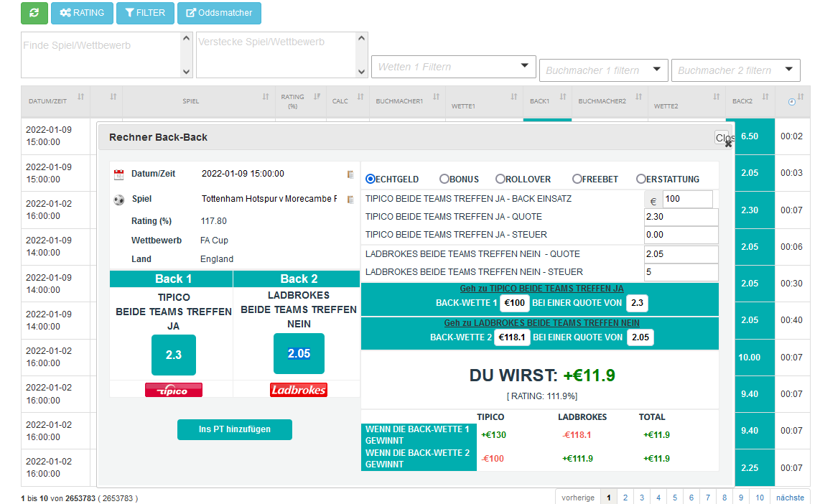The height and width of the screenshot is (504, 820).
Task: Edit the Back Einsatz stake field 100
Action: click(x=688, y=199)
